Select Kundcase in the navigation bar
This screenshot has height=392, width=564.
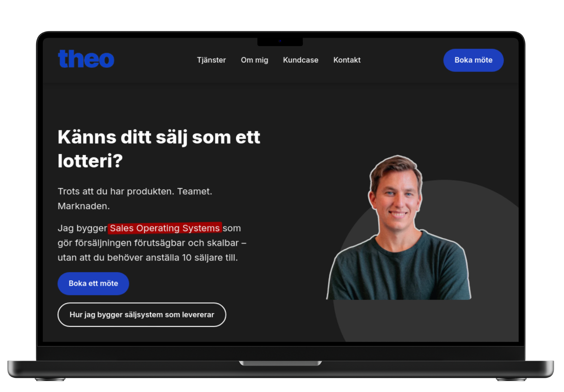pos(301,60)
